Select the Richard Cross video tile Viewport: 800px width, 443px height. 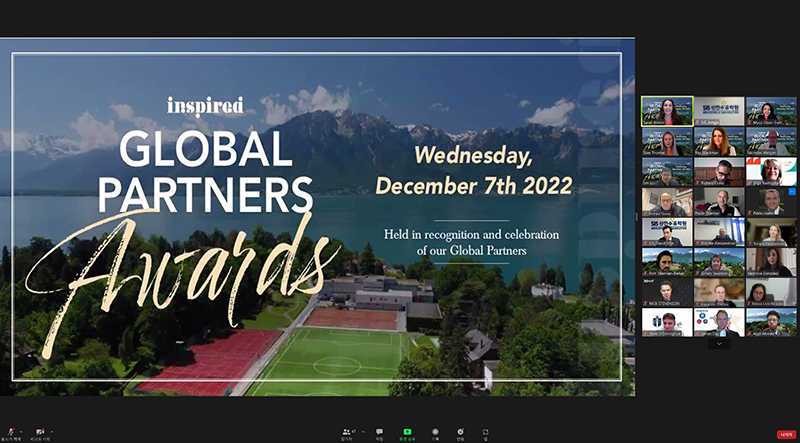click(719, 171)
